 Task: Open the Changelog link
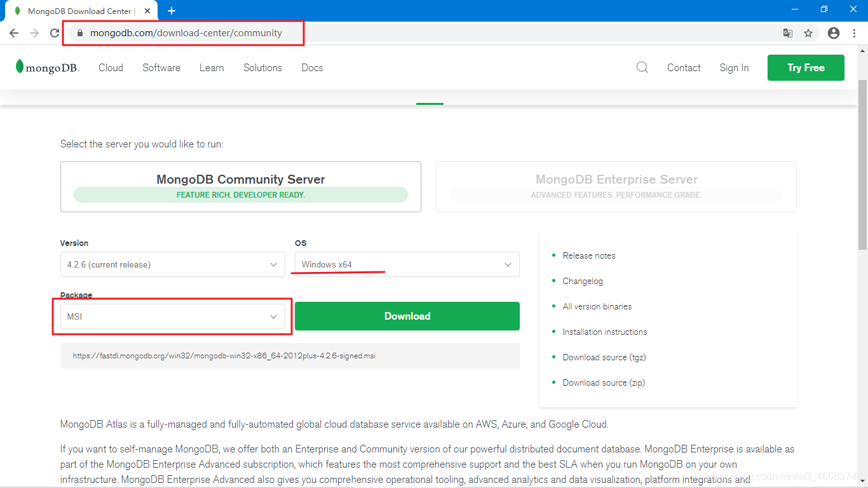[583, 281]
